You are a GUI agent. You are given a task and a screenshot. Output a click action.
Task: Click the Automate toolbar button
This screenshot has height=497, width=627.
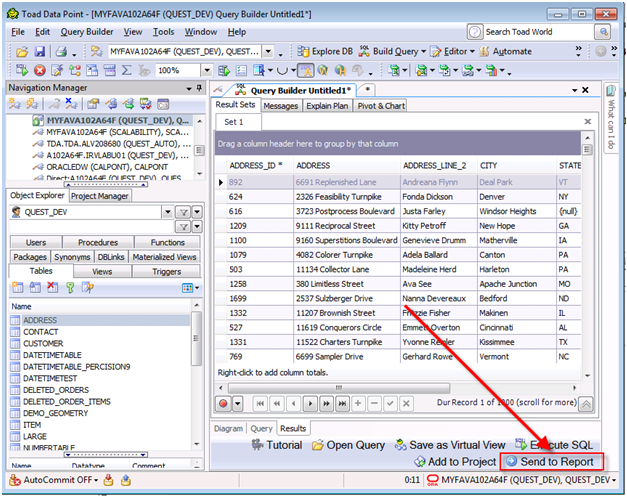pyautogui.click(x=505, y=52)
